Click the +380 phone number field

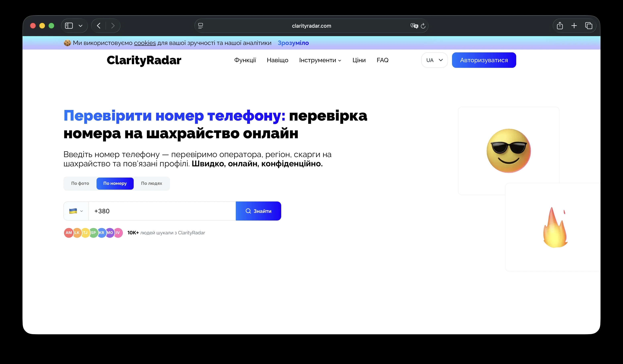[x=162, y=211]
